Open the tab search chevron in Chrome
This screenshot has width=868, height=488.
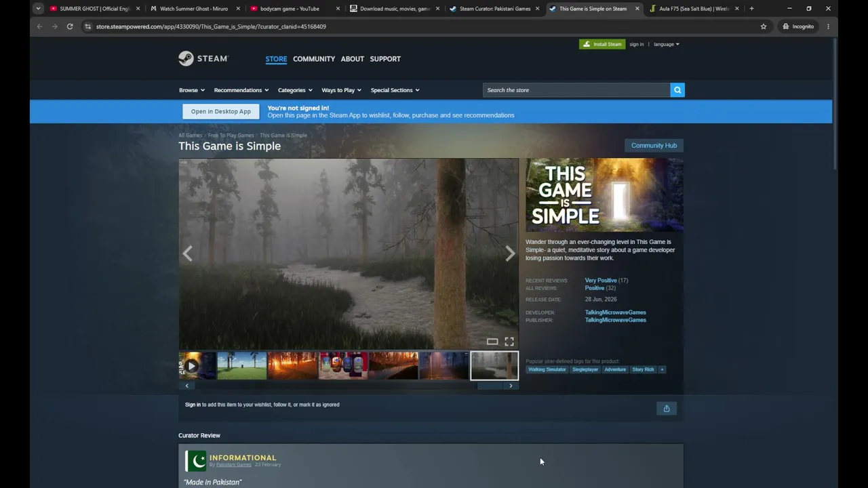[38, 9]
